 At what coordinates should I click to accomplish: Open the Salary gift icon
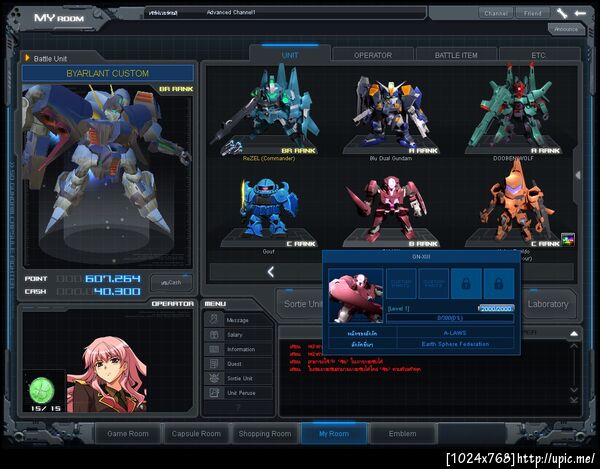(214, 334)
